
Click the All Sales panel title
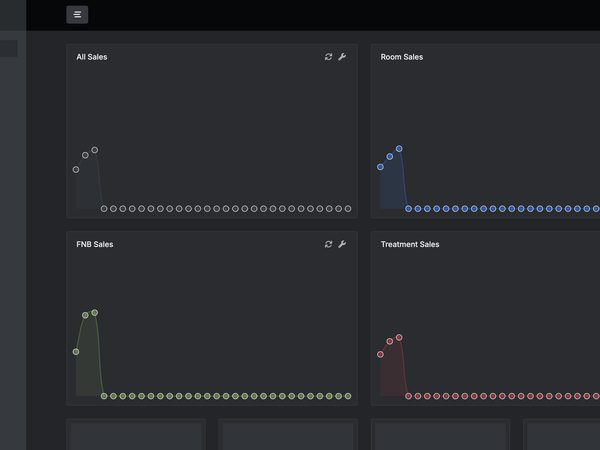pyautogui.click(x=92, y=57)
